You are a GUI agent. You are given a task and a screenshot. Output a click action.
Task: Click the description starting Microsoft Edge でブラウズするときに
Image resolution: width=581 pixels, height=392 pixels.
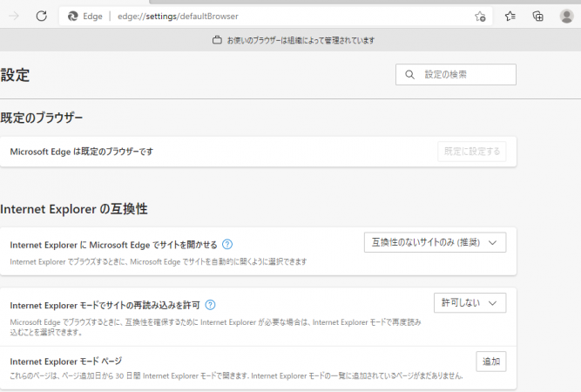click(x=215, y=328)
